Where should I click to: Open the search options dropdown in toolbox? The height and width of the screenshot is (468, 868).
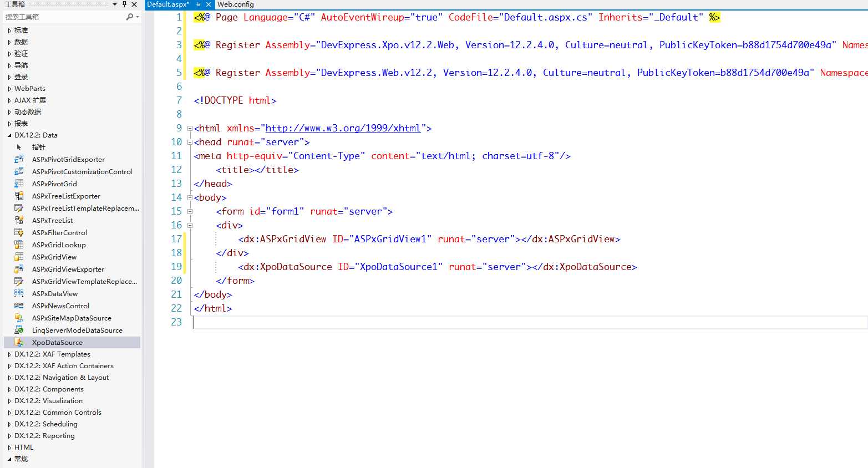click(137, 17)
